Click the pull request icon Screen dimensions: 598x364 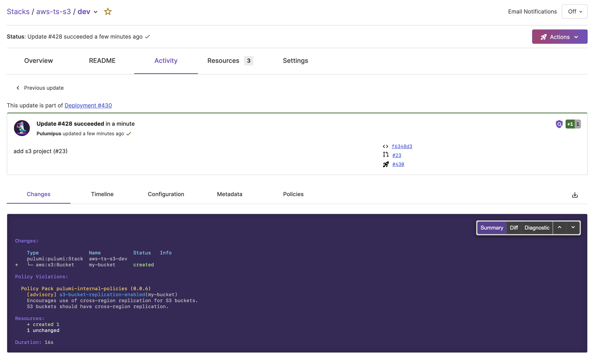click(386, 155)
